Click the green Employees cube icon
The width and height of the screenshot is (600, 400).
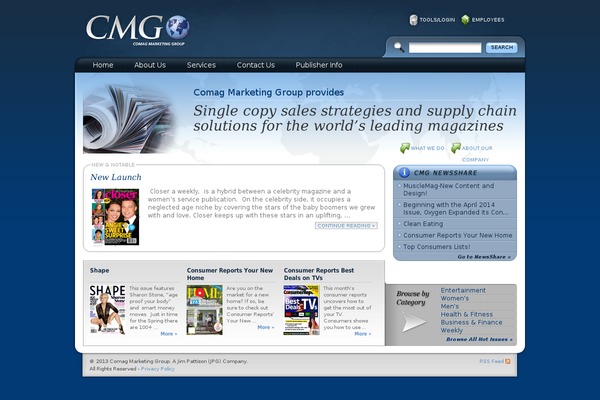(x=465, y=20)
